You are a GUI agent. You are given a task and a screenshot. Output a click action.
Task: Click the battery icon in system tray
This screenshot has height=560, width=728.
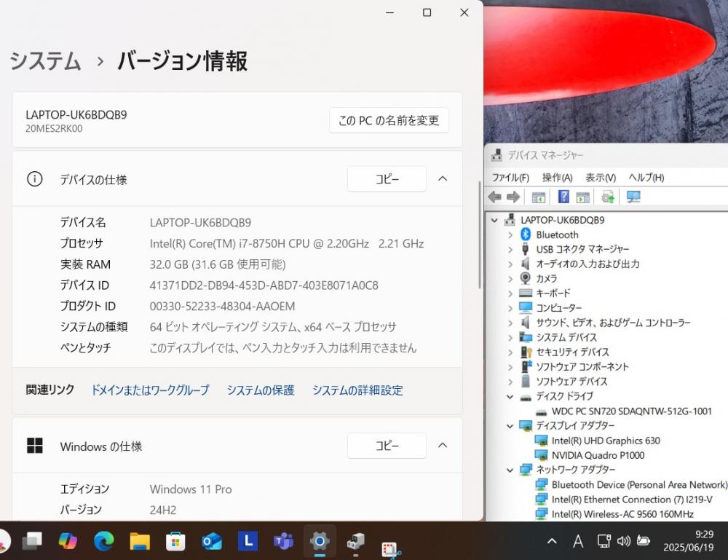click(x=643, y=540)
